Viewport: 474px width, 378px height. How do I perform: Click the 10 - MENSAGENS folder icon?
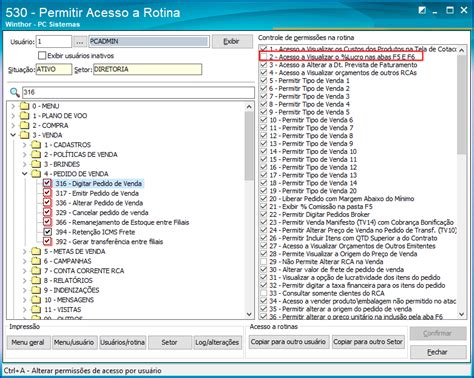click(36, 300)
